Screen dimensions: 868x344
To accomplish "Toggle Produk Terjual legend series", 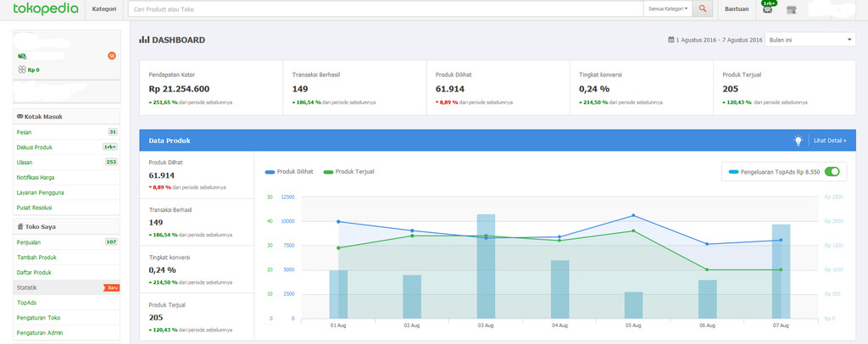I will click(348, 172).
